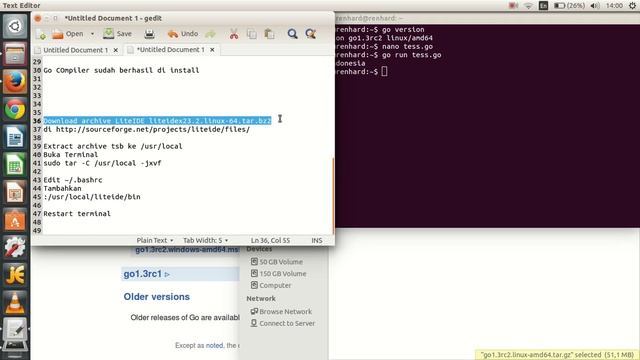Image resolution: width=640 pixels, height=360 pixels.
Task: Open Wi-Fi network indicator menu
Action: click(528, 6)
